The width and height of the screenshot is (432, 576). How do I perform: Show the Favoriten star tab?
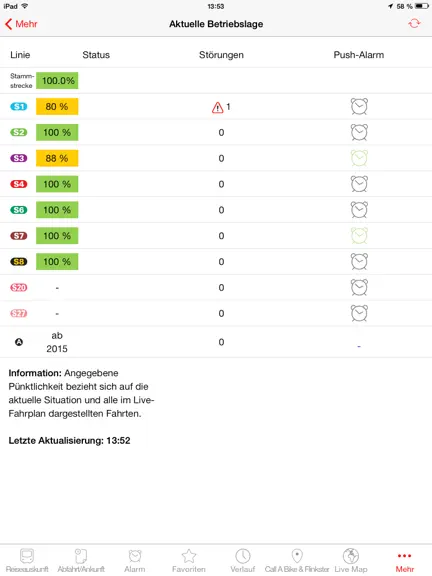point(189,560)
